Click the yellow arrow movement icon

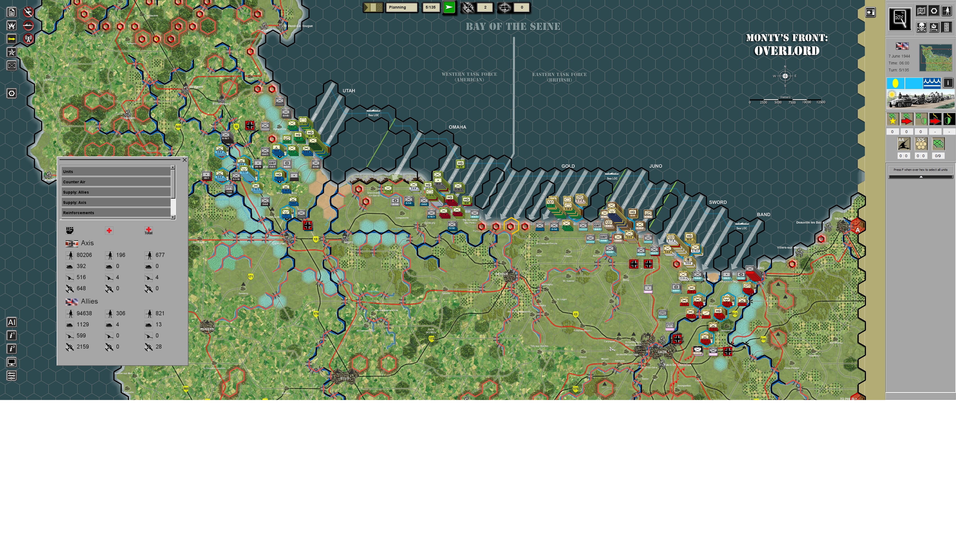[x=11, y=39]
